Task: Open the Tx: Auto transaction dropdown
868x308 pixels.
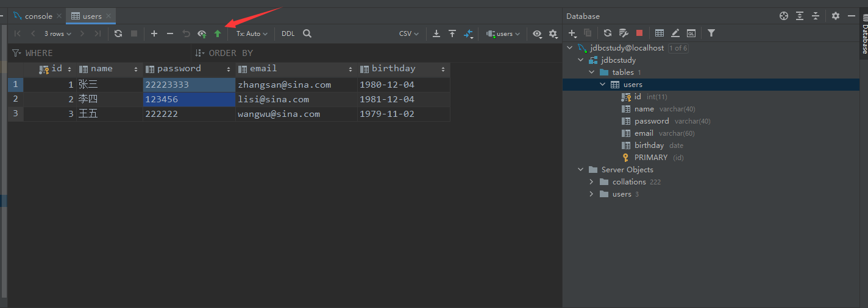Action: point(252,34)
